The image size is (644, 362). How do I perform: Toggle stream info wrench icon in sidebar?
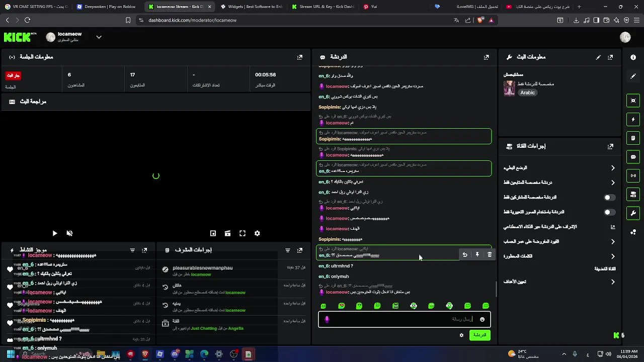point(633,213)
